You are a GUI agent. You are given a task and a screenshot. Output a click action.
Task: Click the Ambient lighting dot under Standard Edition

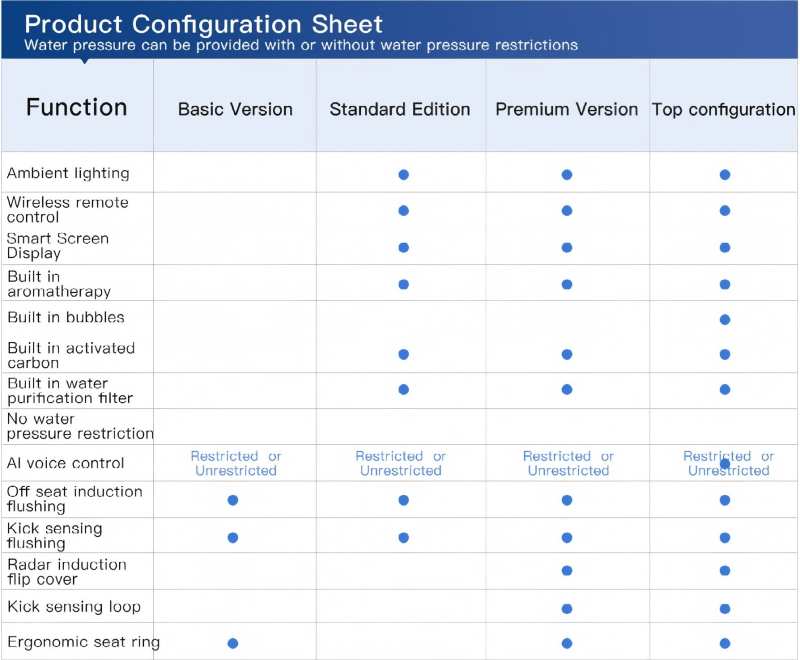pyautogui.click(x=404, y=174)
